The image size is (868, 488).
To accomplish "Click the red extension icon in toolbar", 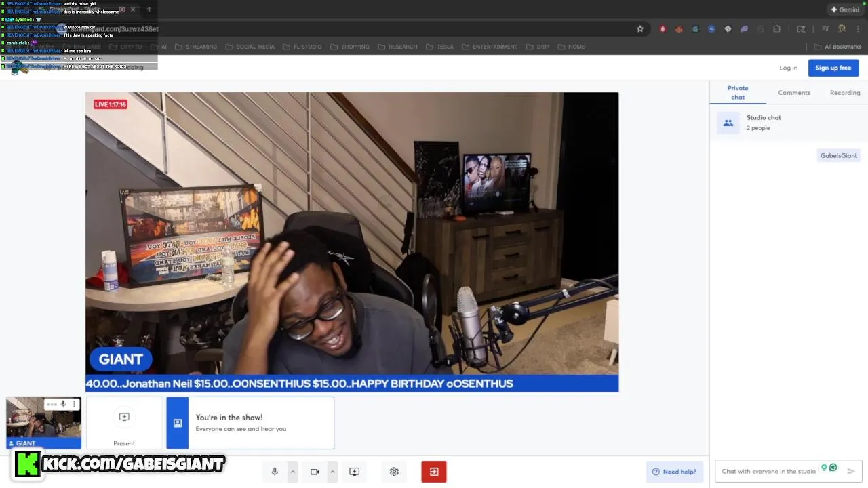I will coord(663,29).
